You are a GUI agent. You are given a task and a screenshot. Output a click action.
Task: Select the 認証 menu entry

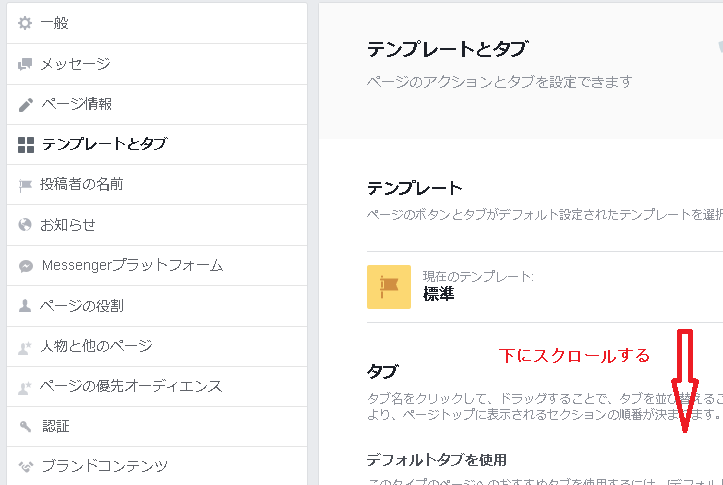tap(157, 426)
